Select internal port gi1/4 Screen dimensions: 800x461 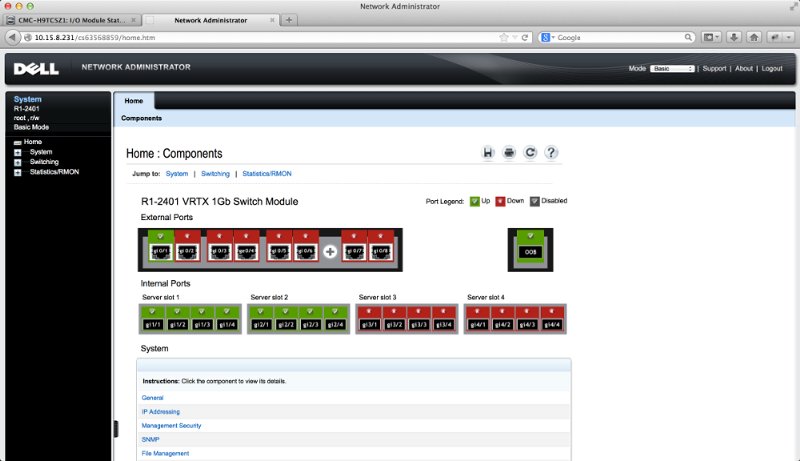[227, 319]
